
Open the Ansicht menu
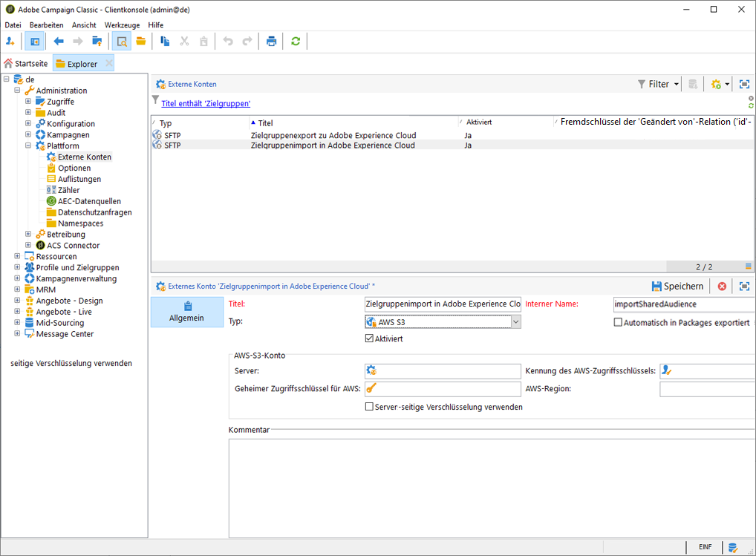click(x=84, y=25)
